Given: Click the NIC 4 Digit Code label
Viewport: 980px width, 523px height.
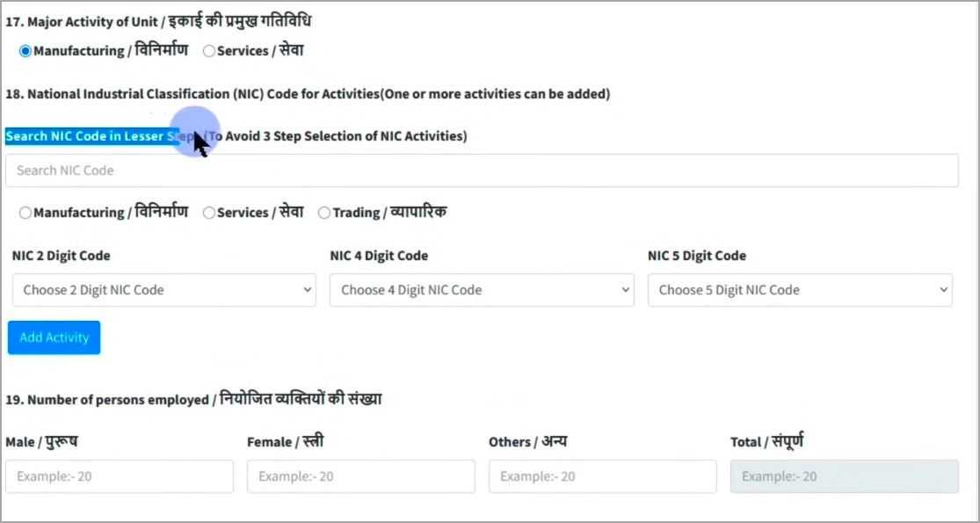Looking at the screenshot, I should [x=379, y=256].
